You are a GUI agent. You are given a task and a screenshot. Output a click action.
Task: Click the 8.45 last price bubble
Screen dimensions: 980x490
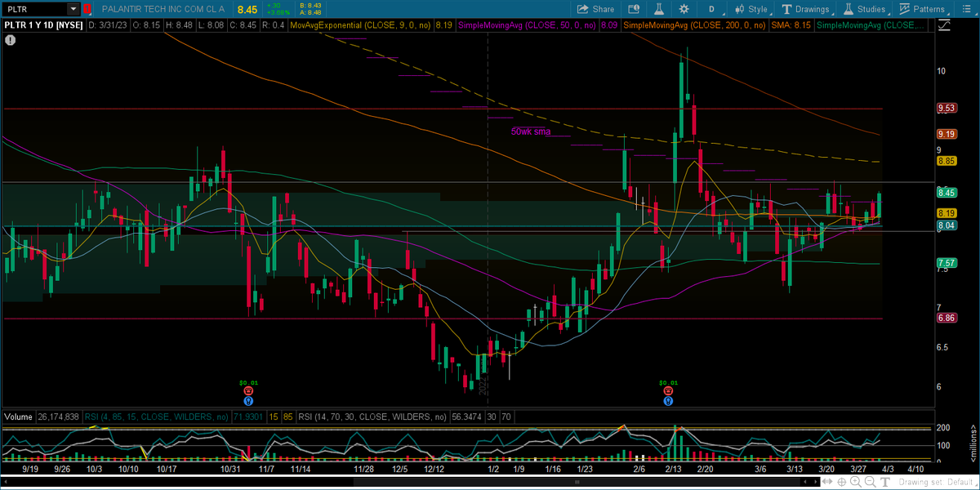(x=947, y=193)
